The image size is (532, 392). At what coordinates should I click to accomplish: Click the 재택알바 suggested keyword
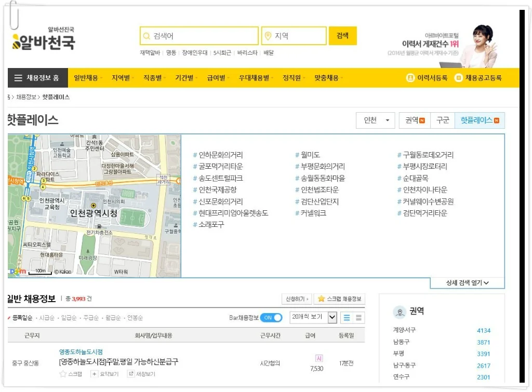[x=150, y=52]
